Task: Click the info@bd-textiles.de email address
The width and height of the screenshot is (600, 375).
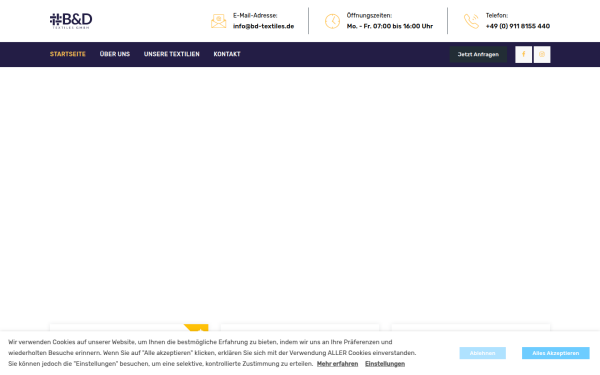Action: click(264, 26)
